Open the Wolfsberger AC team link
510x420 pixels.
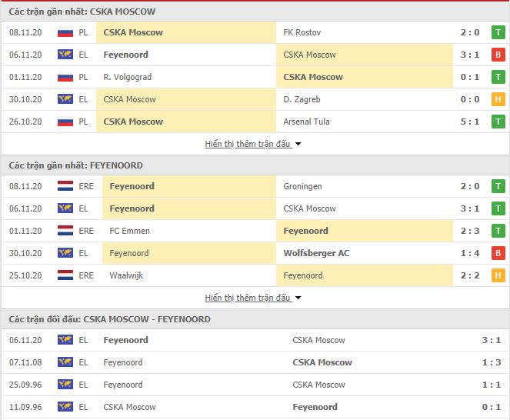point(316,253)
